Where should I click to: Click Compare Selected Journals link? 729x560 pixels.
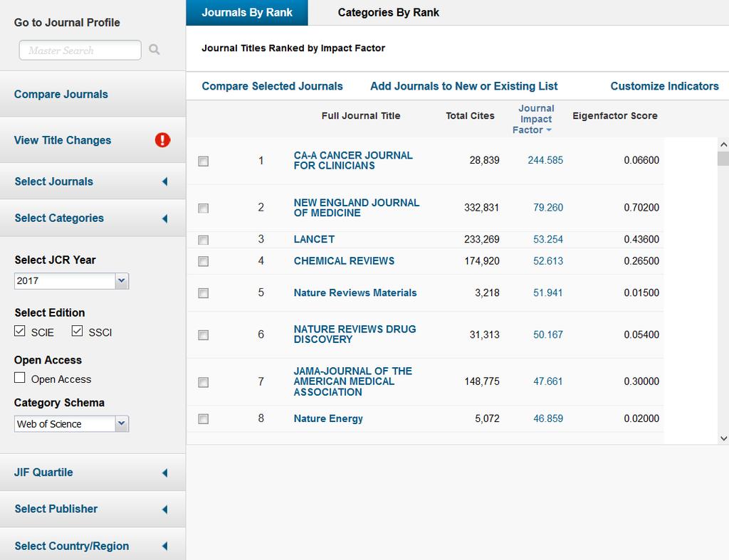272,86
